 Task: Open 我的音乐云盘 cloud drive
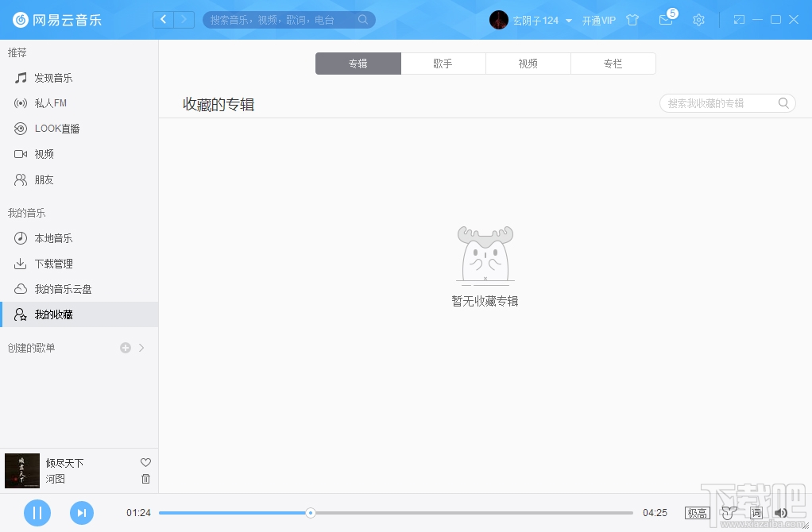click(x=62, y=288)
